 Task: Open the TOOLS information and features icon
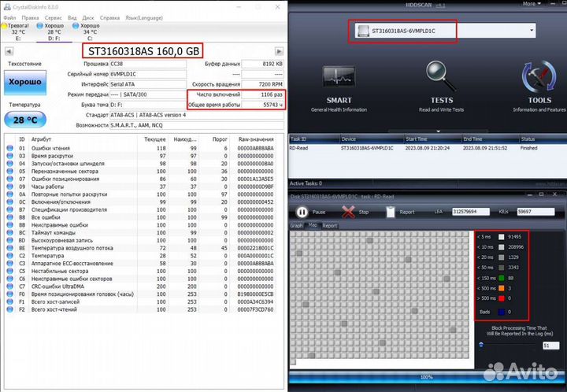tap(539, 80)
